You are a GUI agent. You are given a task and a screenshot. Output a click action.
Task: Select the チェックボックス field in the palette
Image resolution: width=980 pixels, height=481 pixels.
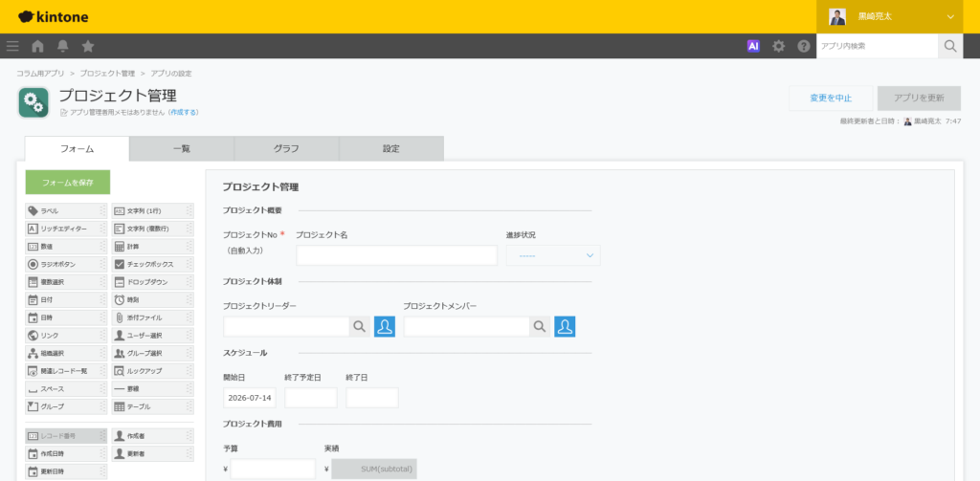pos(152,264)
